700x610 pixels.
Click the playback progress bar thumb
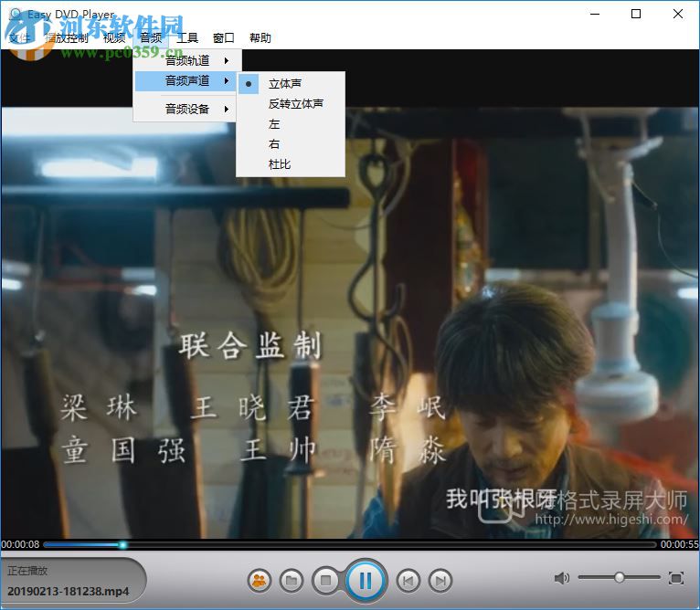click(x=122, y=544)
